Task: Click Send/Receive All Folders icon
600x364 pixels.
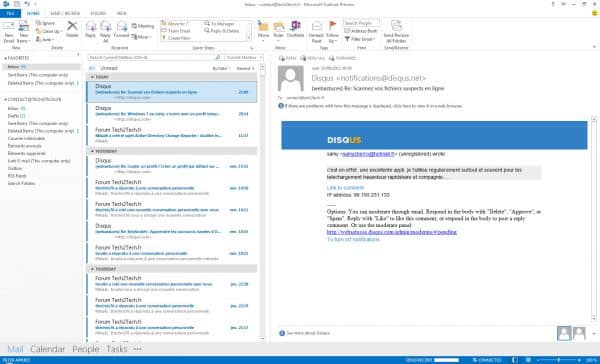Action: [396, 32]
